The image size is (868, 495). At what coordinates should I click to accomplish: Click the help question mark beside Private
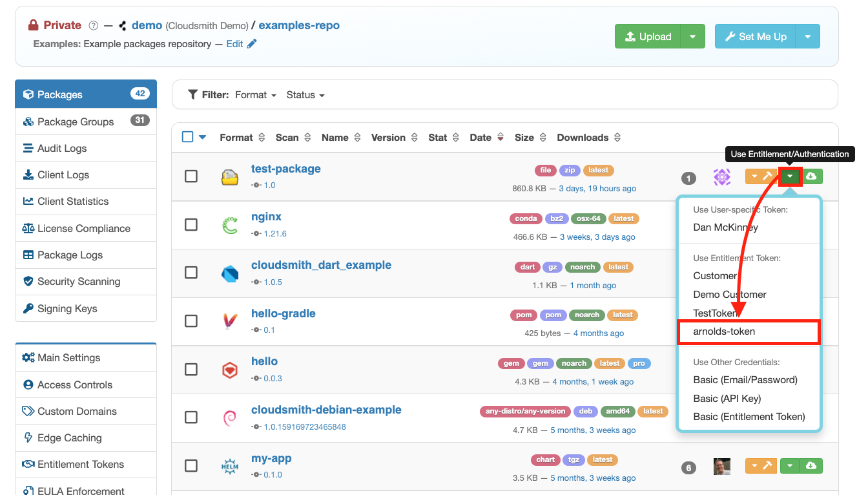[93, 26]
